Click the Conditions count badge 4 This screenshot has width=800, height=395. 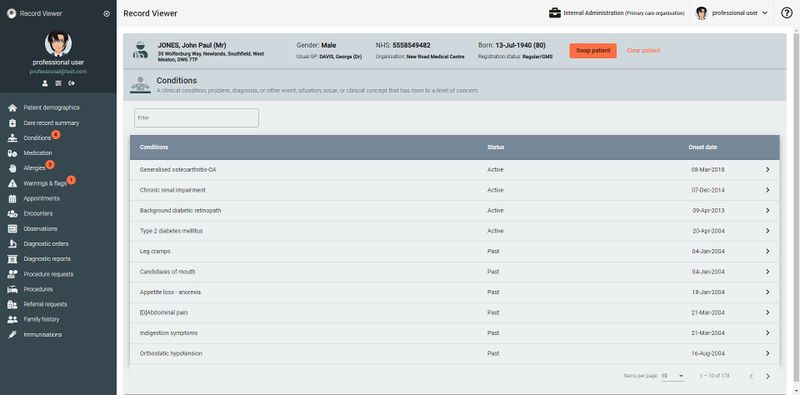[x=56, y=134]
